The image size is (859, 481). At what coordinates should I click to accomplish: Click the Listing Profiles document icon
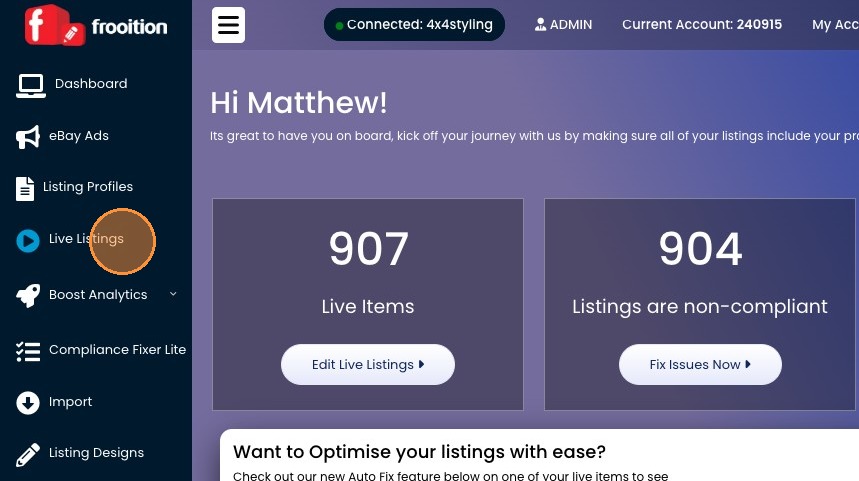(25, 188)
